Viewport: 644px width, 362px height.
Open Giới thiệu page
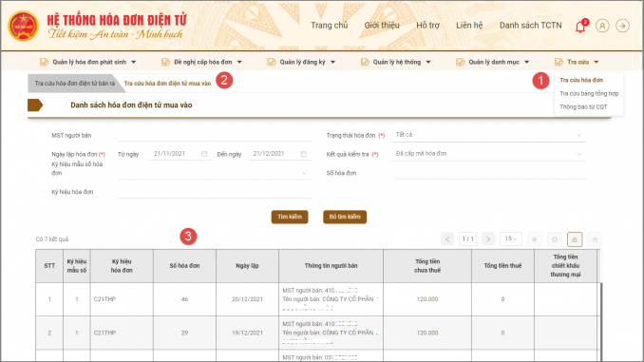[x=382, y=26]
